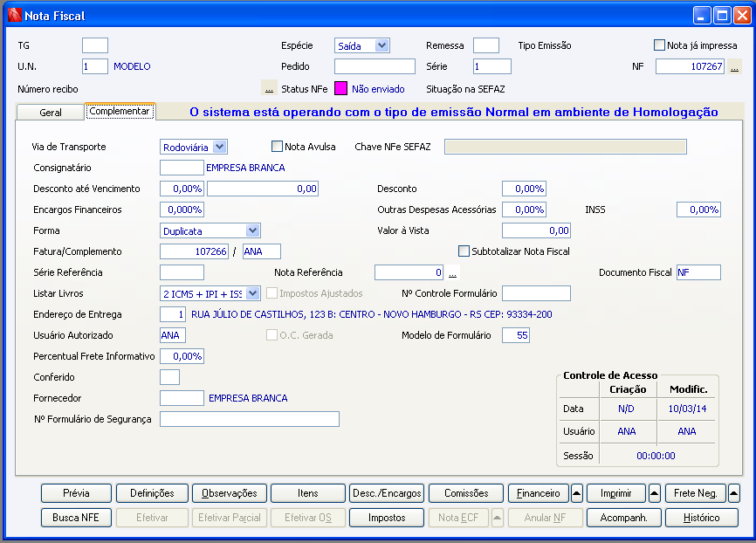This screenshot has height=543, width=756.
Task: Select the Complementar tab
Action: tap(120, 111)
